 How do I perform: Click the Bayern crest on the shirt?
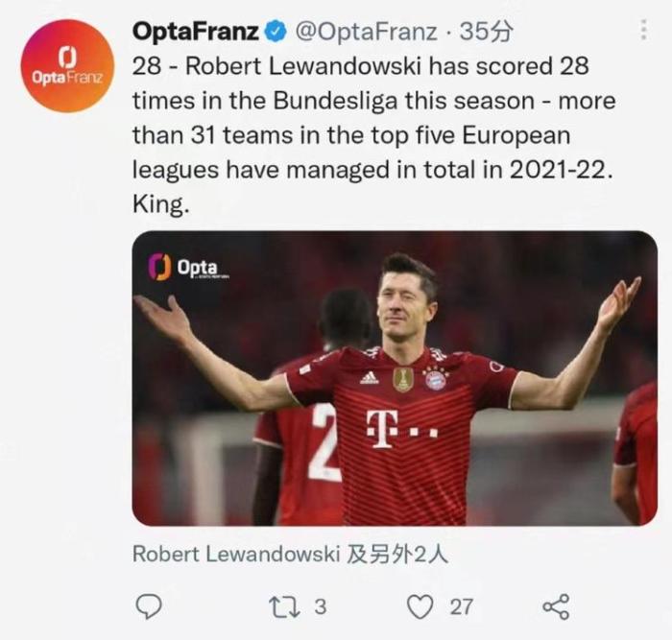[436, 377]
